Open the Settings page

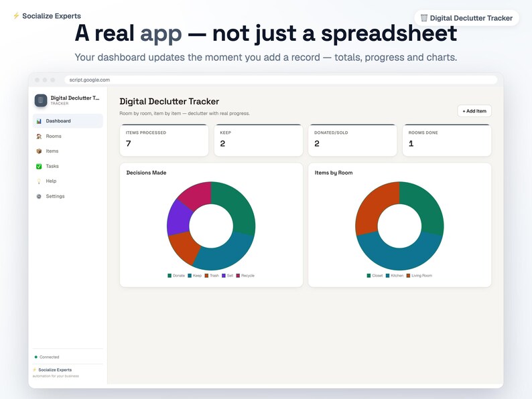[68, 196]
